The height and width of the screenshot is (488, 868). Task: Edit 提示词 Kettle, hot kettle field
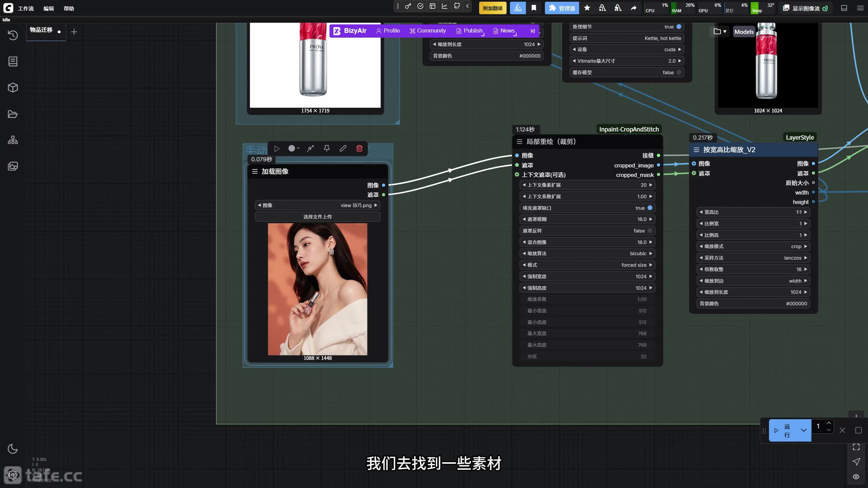point(627,38)
